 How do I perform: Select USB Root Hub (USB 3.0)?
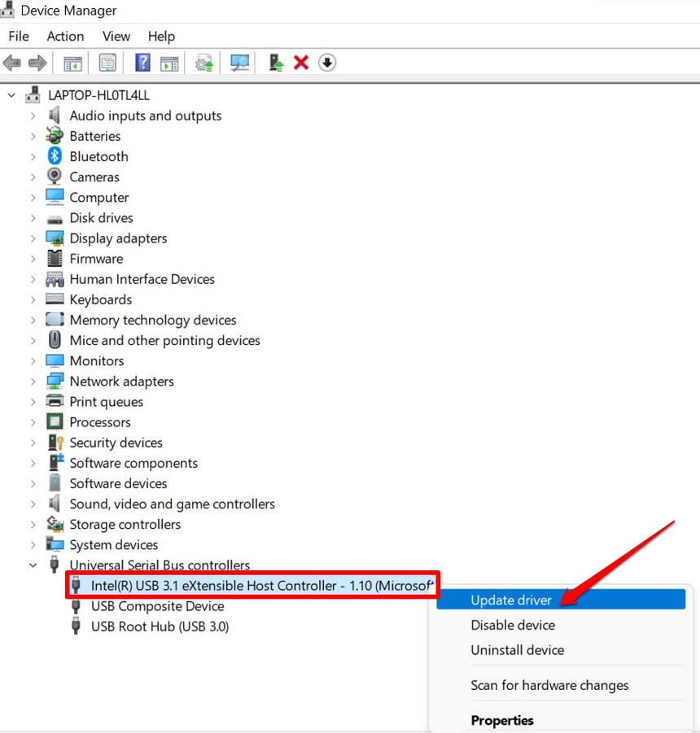pyautogui.click(x=160, y=626)
